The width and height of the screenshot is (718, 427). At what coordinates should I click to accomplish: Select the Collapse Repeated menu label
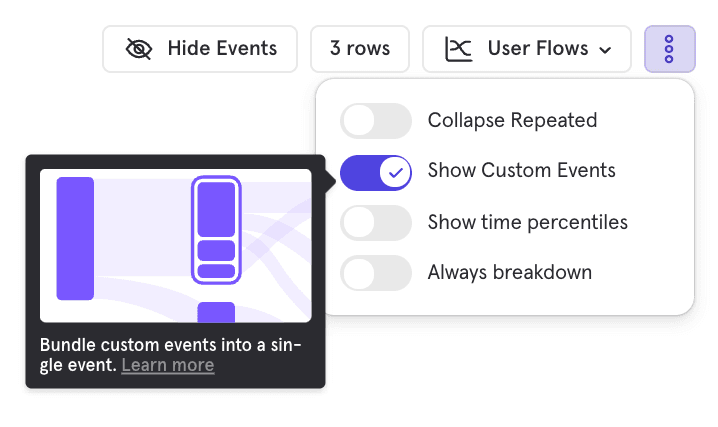(512, 121)
